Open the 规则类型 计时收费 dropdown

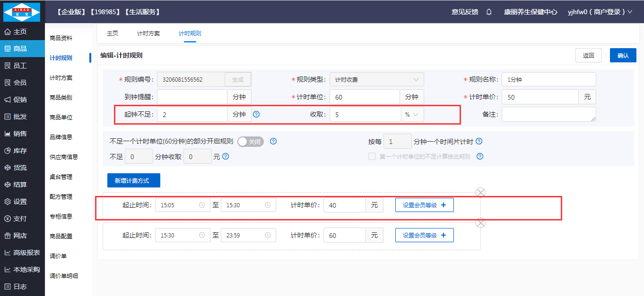tap(376, 79)
